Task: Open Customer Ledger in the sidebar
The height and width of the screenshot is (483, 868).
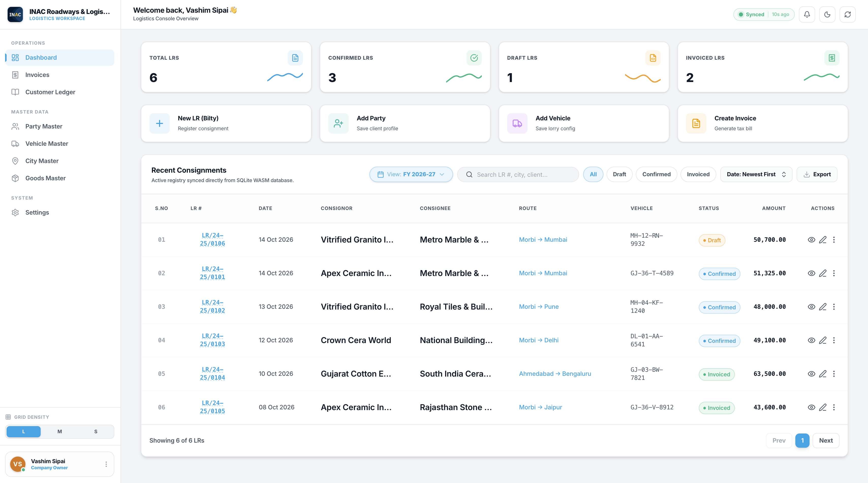Action: pyautogui.click(x=60, y=92)
